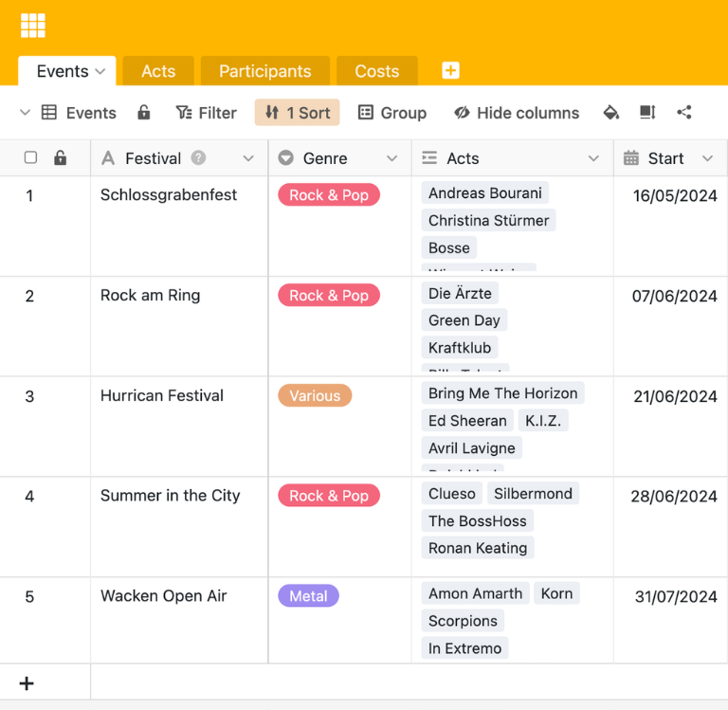This screenshot has width=728, height=710.
Task: Select the Hurrican Festival cell
Action: click(179, 427)
